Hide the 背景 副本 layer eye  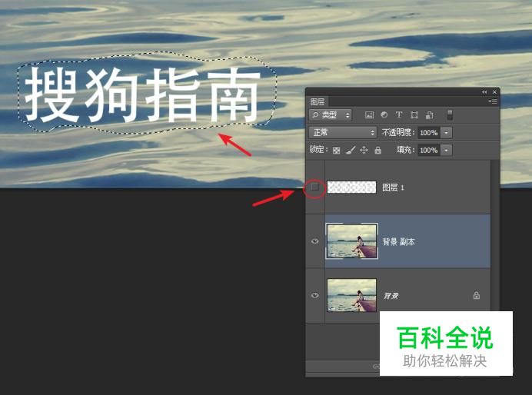[x=315, y=241]
